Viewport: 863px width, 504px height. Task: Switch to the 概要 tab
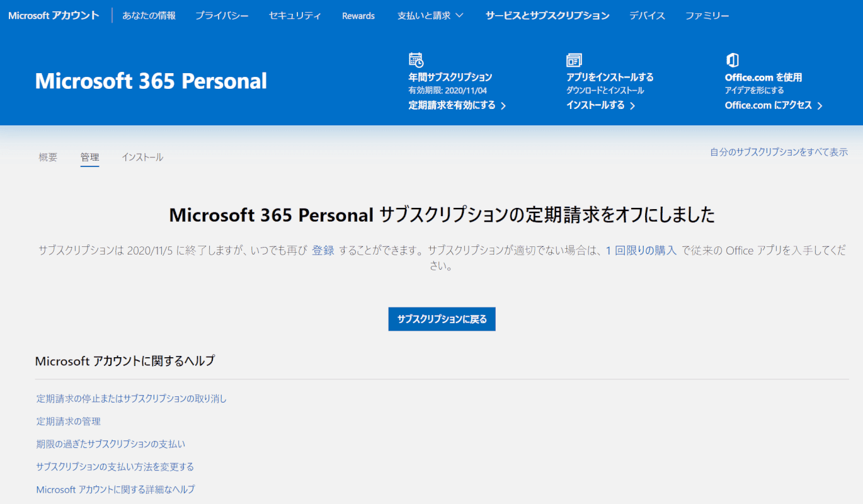pos(48,157)
